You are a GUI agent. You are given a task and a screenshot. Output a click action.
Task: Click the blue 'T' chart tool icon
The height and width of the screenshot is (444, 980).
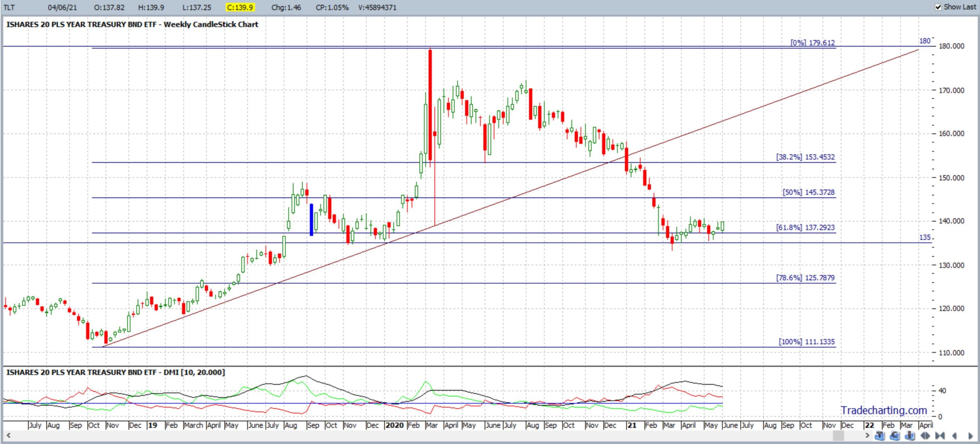pyautogui.click(x=880, y=436)
